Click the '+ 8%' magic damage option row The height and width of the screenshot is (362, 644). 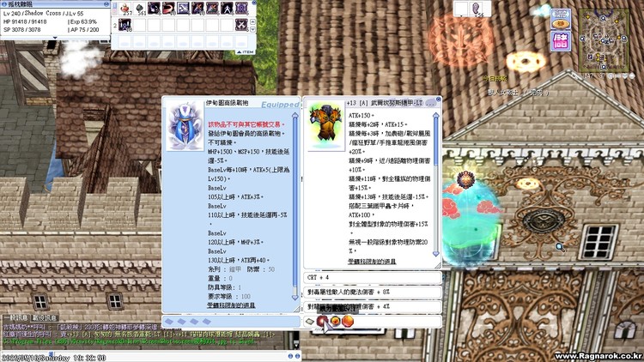pyautogui.click(x=372, y=293)
